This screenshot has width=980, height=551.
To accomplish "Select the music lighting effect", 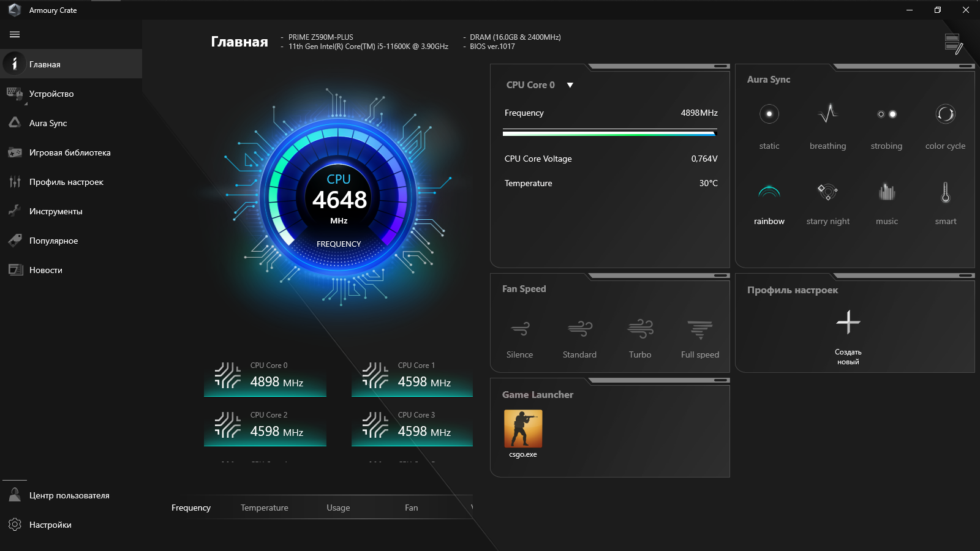I will click(x=886, y=193).
